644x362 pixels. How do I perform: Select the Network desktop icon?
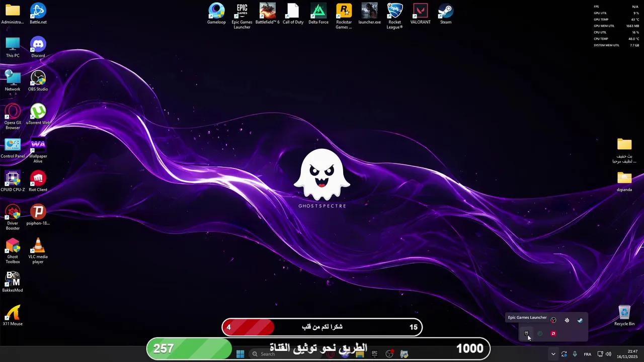point(13,81)
